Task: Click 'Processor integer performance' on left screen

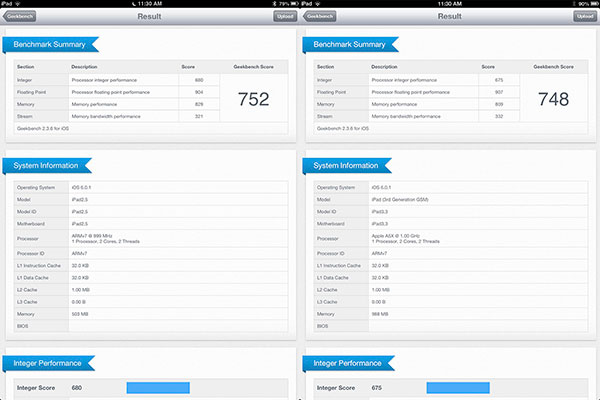Action: (x=104, y=80)
